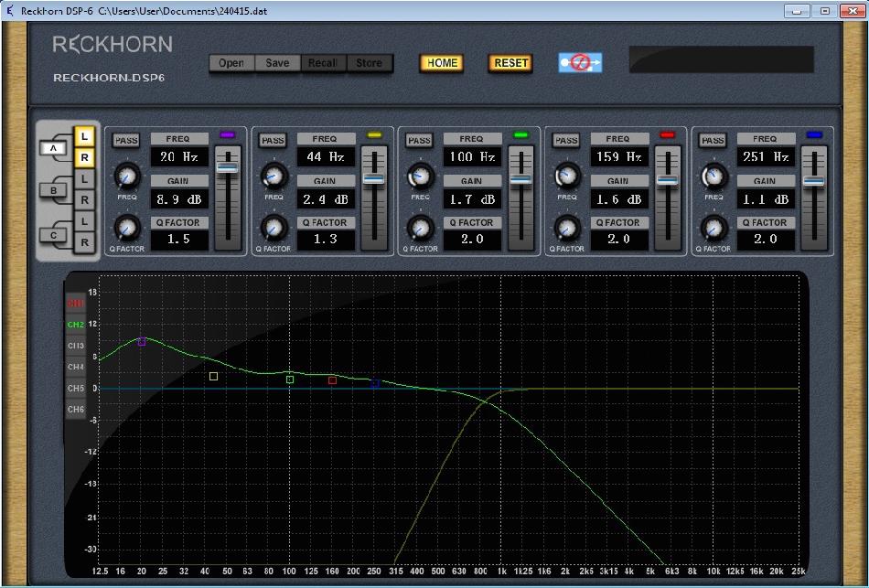Screen dimensions: 869x588
Task: Click the green EQ node on the graph
Action: click(x=290, y=380)
